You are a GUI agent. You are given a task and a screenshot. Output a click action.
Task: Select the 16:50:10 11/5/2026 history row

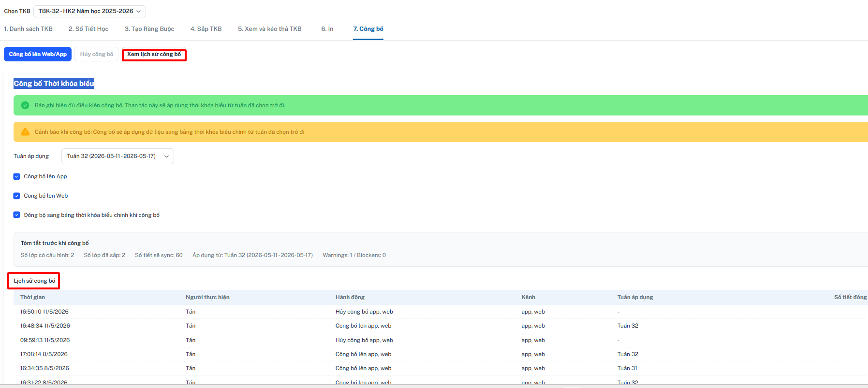point(441,312)
